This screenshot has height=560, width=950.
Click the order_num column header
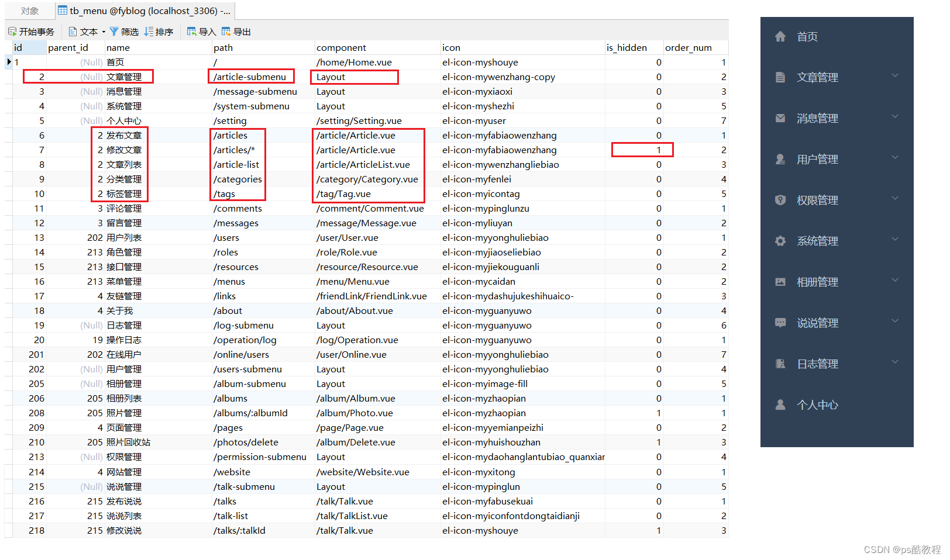point(696,48)
